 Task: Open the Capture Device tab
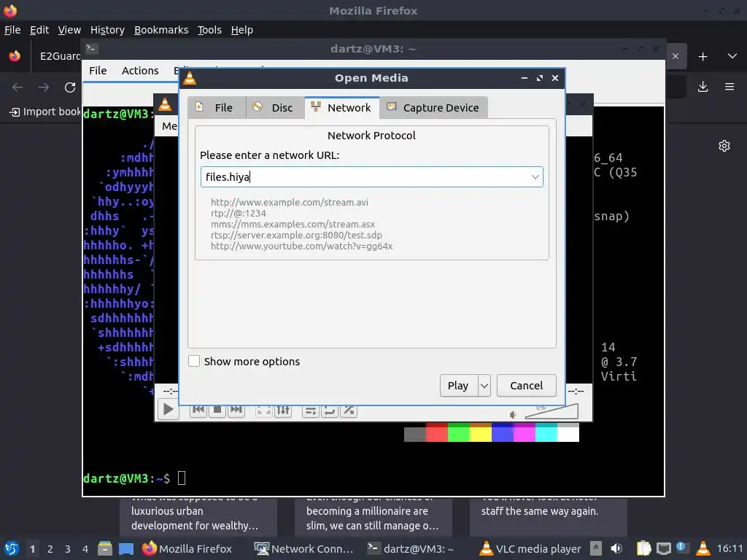click(433, 108)
